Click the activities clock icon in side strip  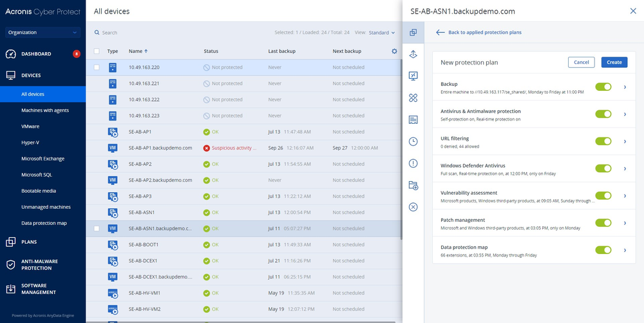413,141
